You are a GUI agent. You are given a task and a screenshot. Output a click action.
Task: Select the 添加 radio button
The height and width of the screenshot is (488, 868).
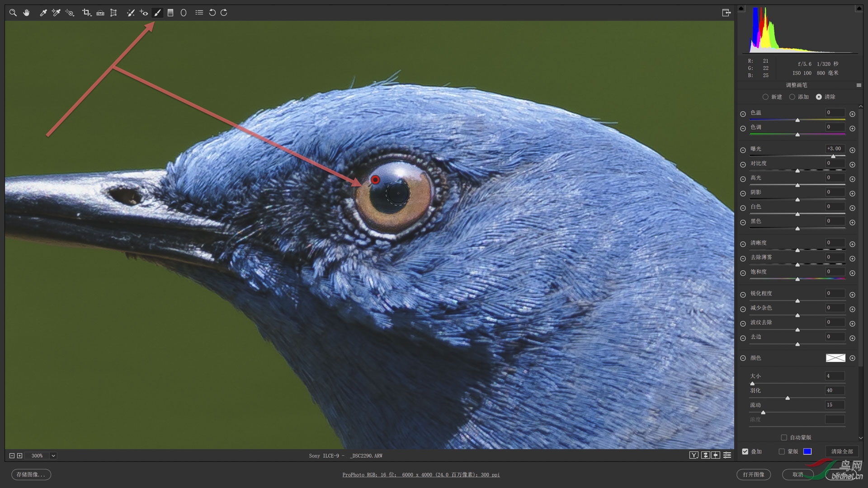point(792,97)
